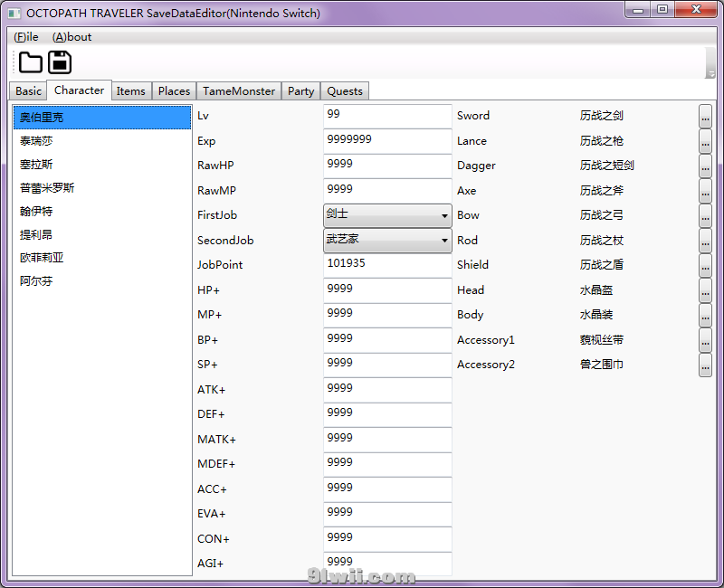Open the Accessory2 picker button
Viewport: 724px width, 588px height.
coord(705,365)
